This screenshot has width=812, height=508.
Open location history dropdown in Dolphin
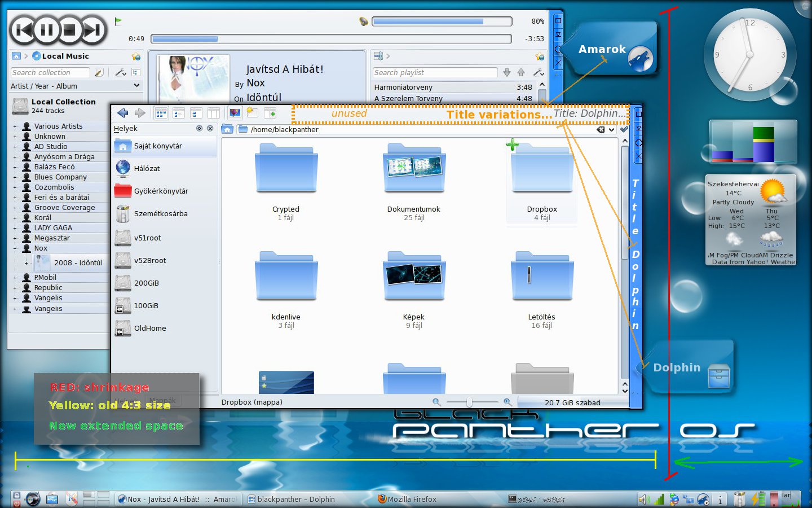[x=612, y=129]
